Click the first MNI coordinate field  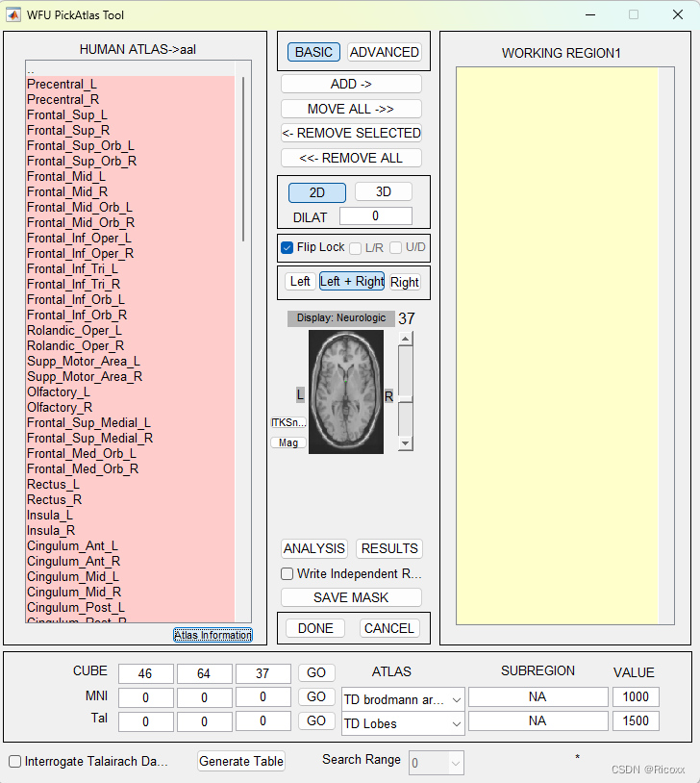click(x=146, y=697)
